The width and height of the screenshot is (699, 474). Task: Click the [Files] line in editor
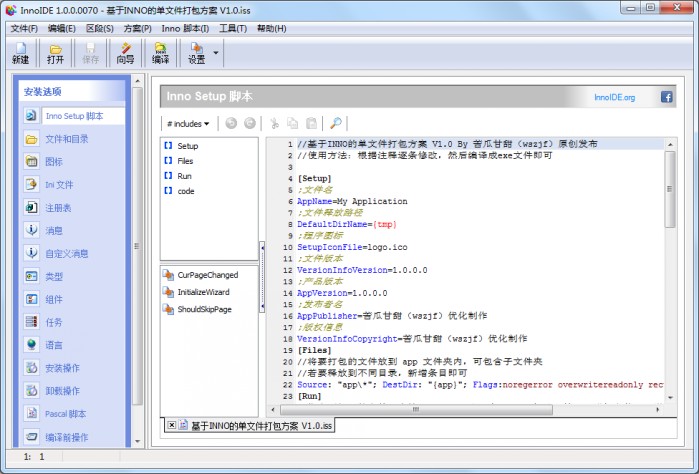(x=315, y=350)
